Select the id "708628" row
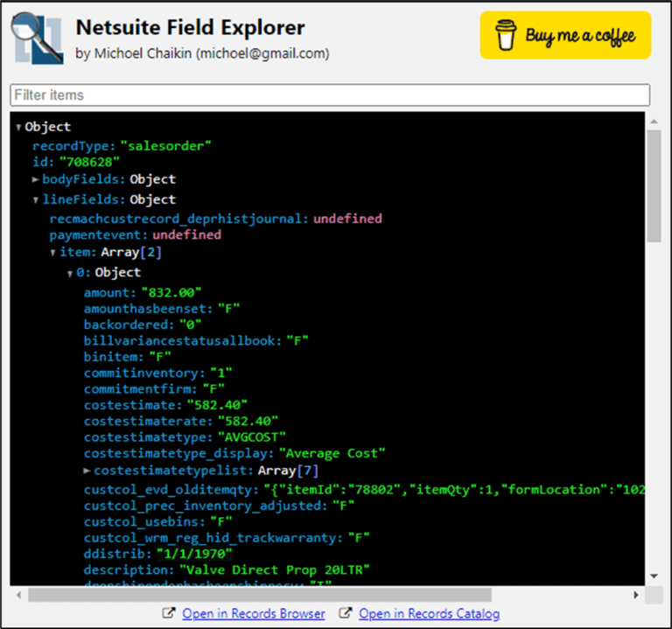This screenshot has width=672, height=629. [76, 162]
